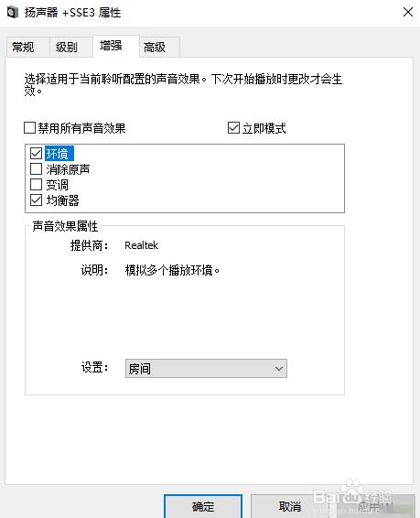Click the speaker icon in title bar

tap(13, 13)
